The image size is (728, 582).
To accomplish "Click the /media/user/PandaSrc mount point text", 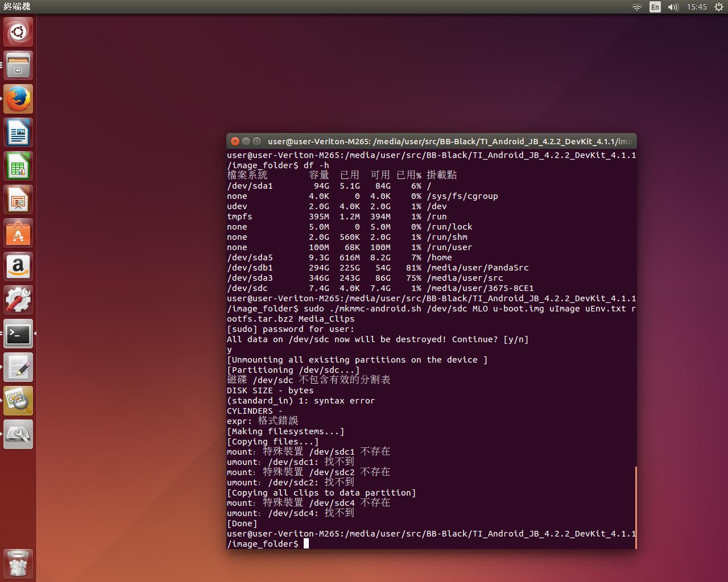I will click(x=478, y=268).
